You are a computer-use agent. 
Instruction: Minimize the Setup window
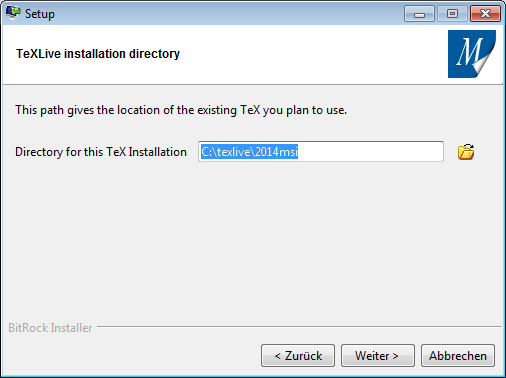(x=419, y=14)
